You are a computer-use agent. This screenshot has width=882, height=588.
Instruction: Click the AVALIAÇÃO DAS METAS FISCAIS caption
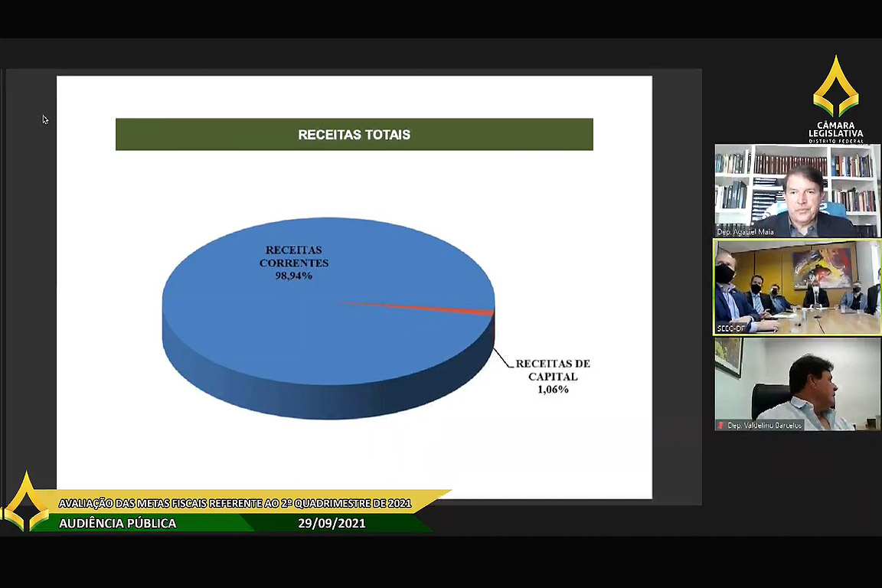(235, 503)
